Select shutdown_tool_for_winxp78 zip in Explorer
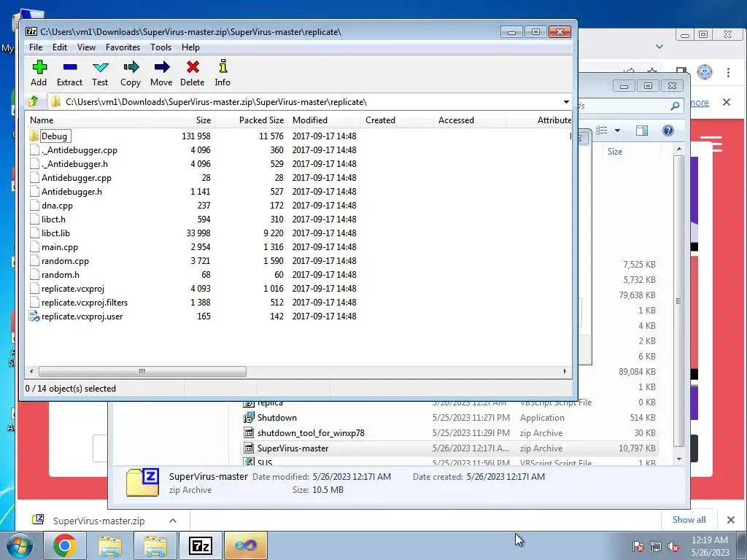747x560 pixels. (311, 433)
